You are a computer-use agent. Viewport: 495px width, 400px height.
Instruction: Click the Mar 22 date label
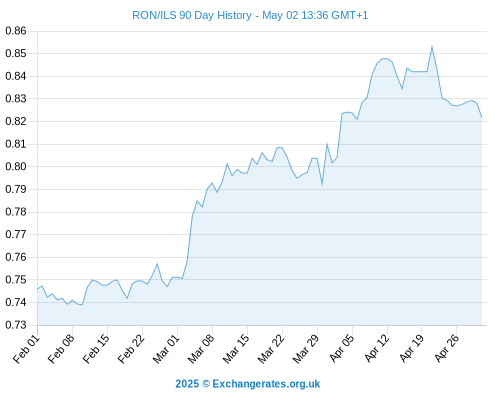271,349
